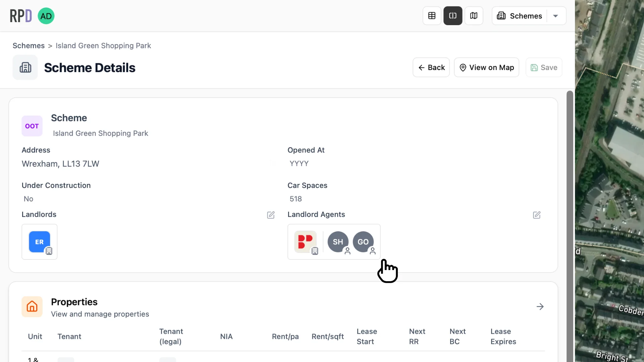Viewport: 644px width, 362px height.
Task: Open all properties via the arrow icon
Action: click(540, 306)
